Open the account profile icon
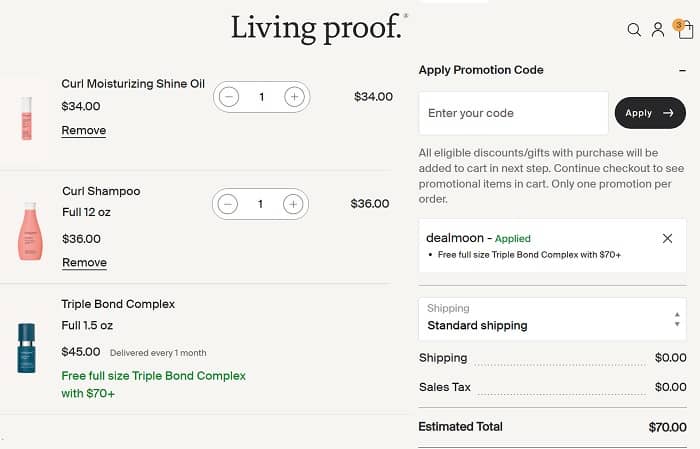Image resolution: width=700 pixels, height=449 pixels. [x=658, y=30]
